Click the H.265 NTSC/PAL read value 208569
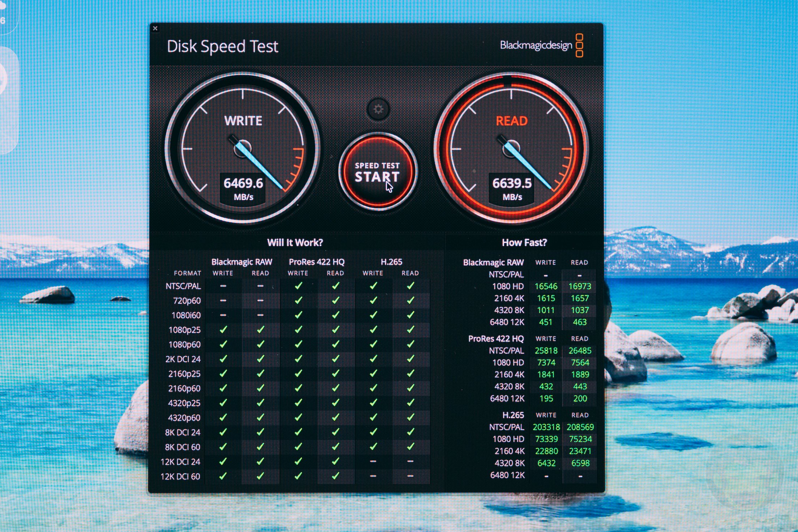 point(580,427)
